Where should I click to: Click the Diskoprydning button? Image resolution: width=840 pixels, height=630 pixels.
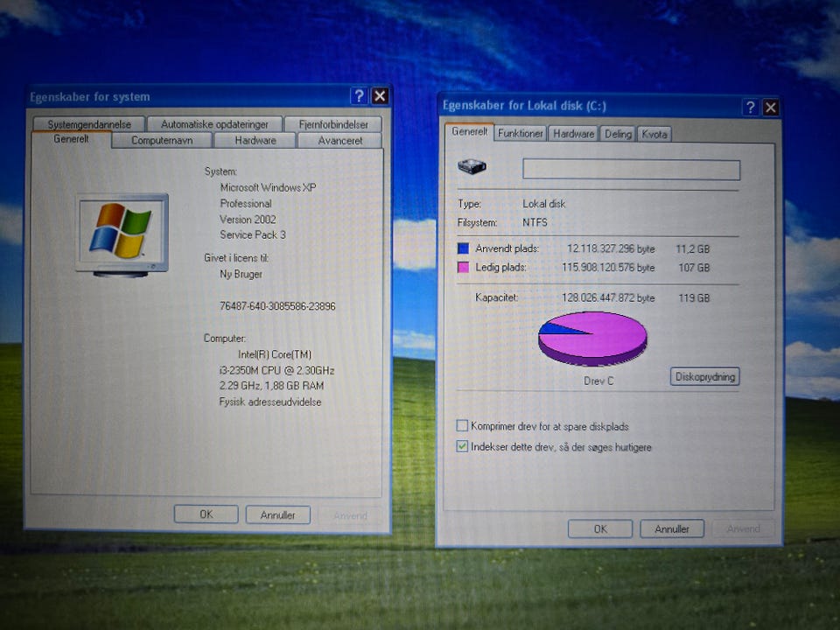click(704, 376)
